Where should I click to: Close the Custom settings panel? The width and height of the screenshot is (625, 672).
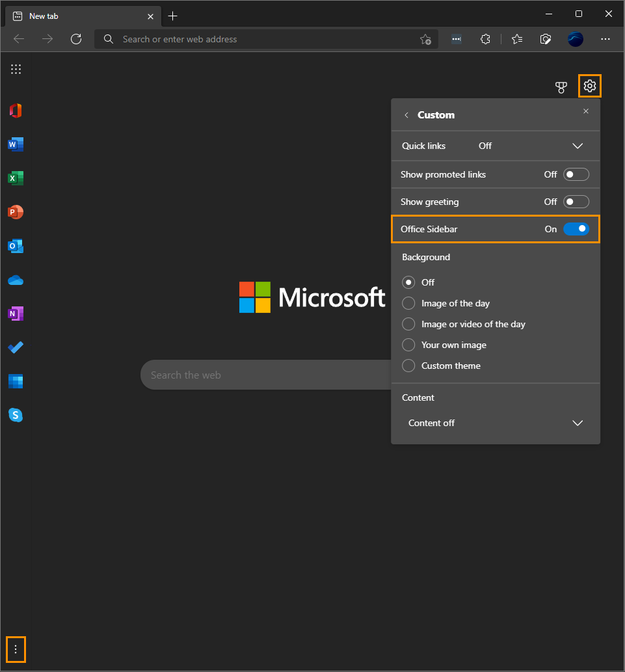coord(586,111)
